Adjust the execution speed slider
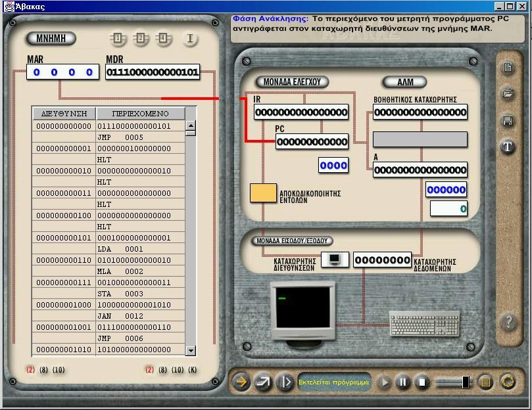The height and width of the screenshot is (410, 532). coord(466,382)
